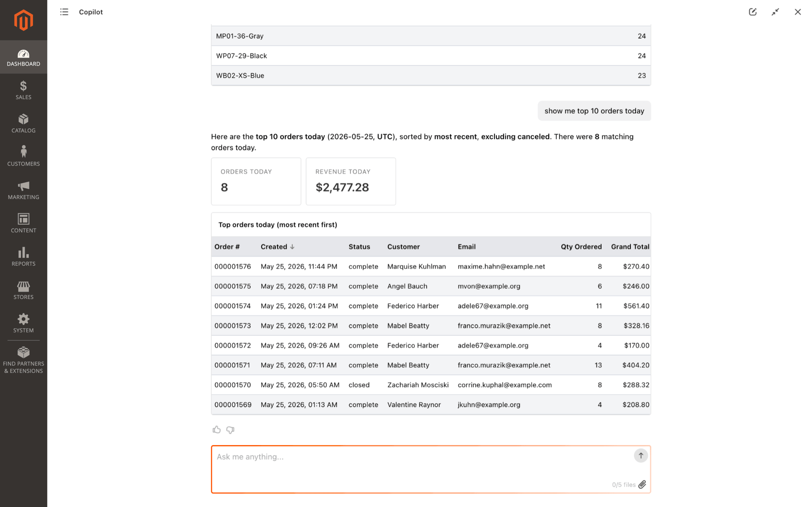Sort by the Status column header
This screenshot has width=812, height=507.
tap(359, 247)
